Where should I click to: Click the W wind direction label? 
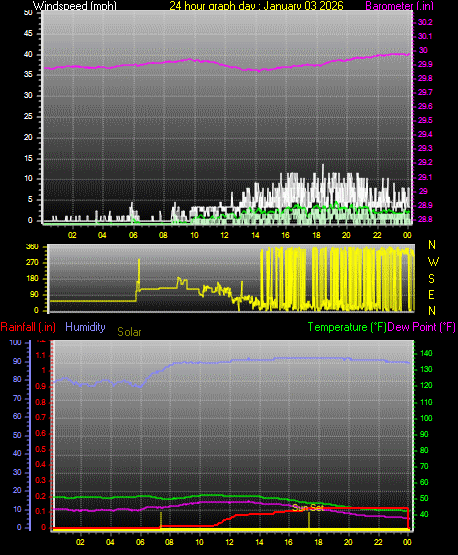click(x=433, y=262)
